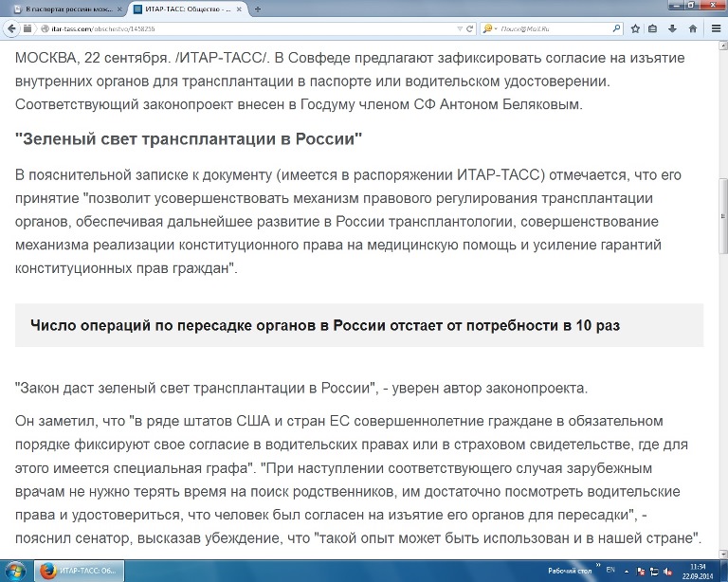Click the text 'уверен автор законопроекта'
Screen dimensions: 728x582
pos(489,389)
